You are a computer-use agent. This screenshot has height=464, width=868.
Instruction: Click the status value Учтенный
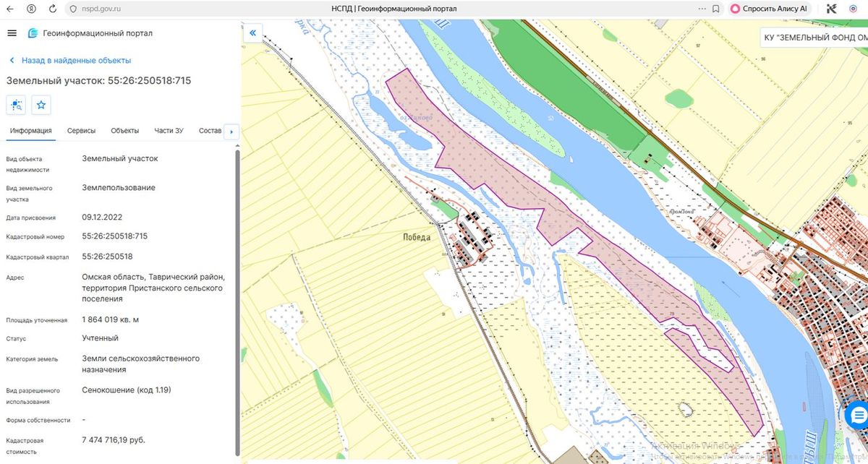click(101, 338)
